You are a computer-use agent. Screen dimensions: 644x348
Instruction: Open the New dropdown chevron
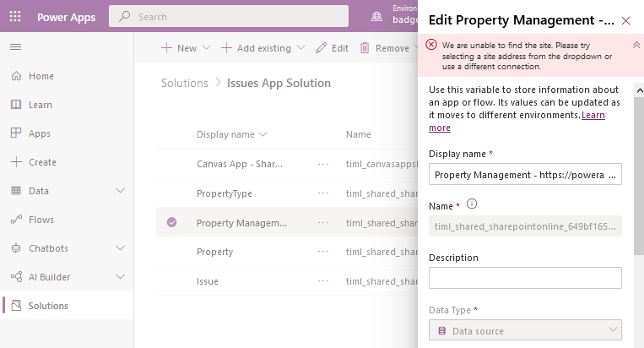[x=207, y=47]
